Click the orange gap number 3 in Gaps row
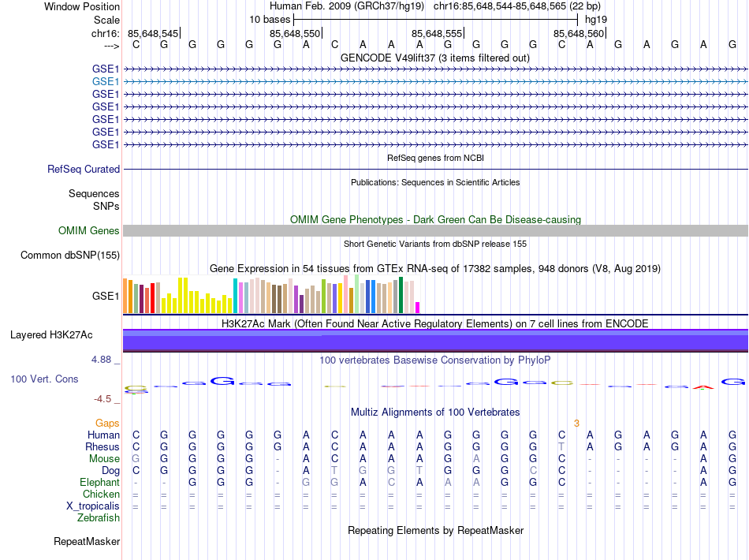The width and height of the screenshot is (749, 560). pyautogui.click(x=576, y=424)
